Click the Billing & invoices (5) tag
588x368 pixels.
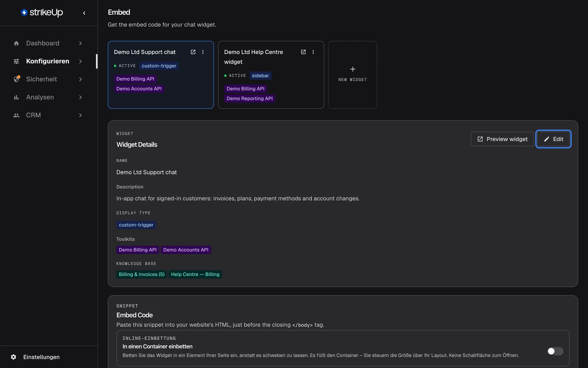point(142,274)
